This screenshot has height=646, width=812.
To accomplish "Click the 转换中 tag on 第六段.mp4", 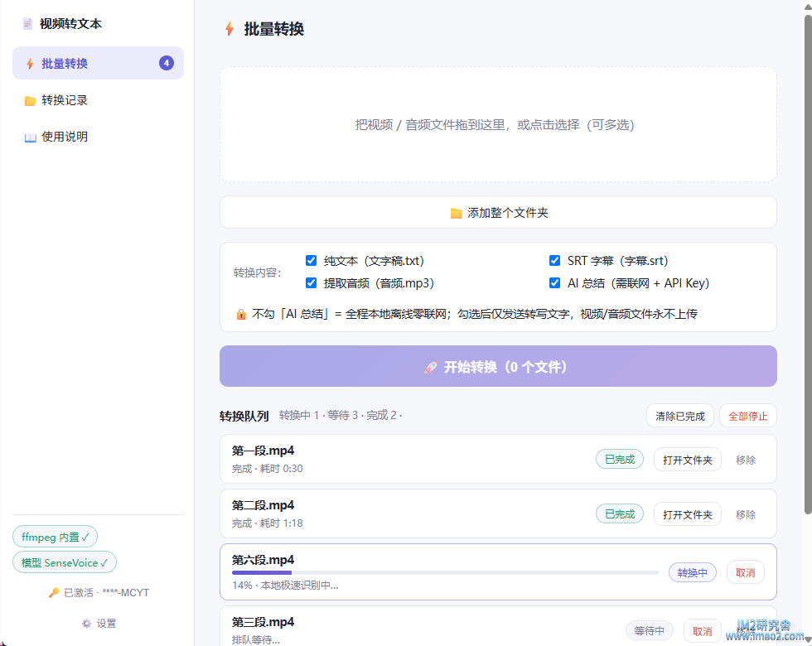I will pyautogui.click(x=693, y=572).
